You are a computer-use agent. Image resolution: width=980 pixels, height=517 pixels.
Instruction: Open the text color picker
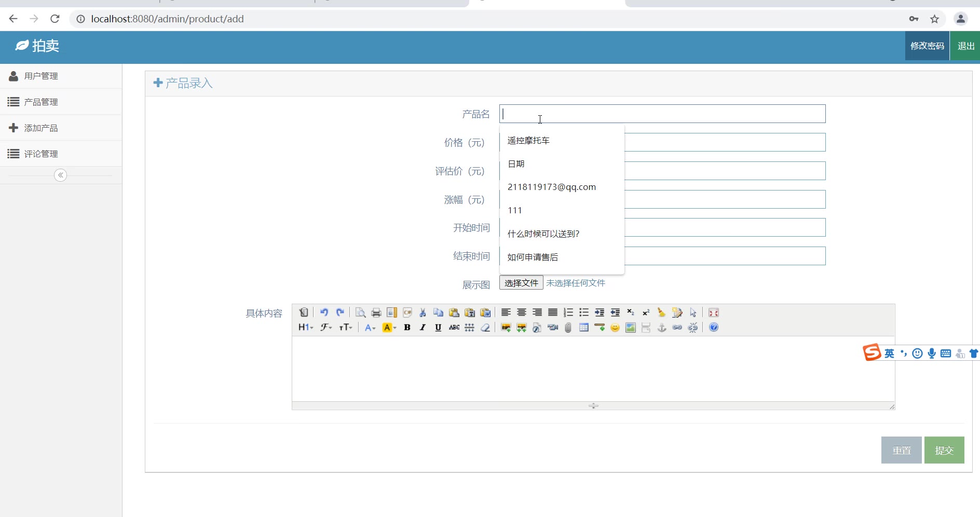pos(370,328)
